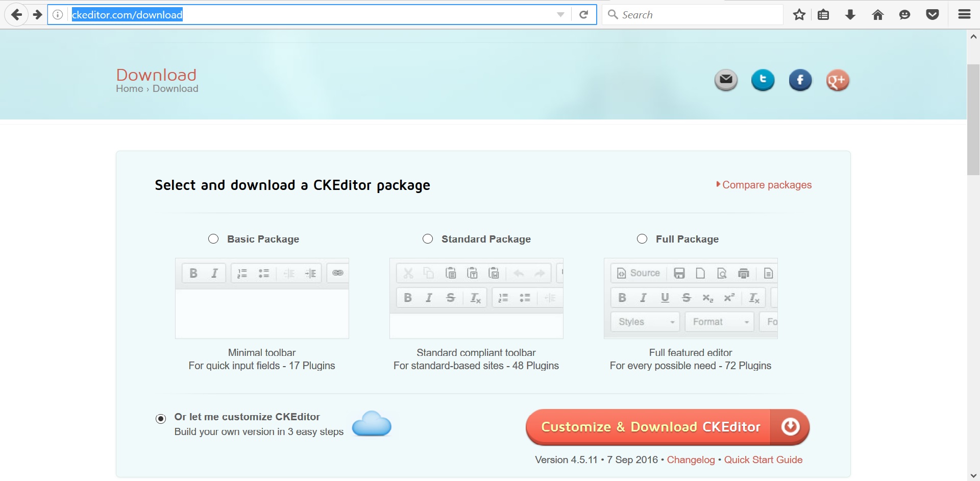
Task: Go to the browser home page
Action: coord(877,14)
